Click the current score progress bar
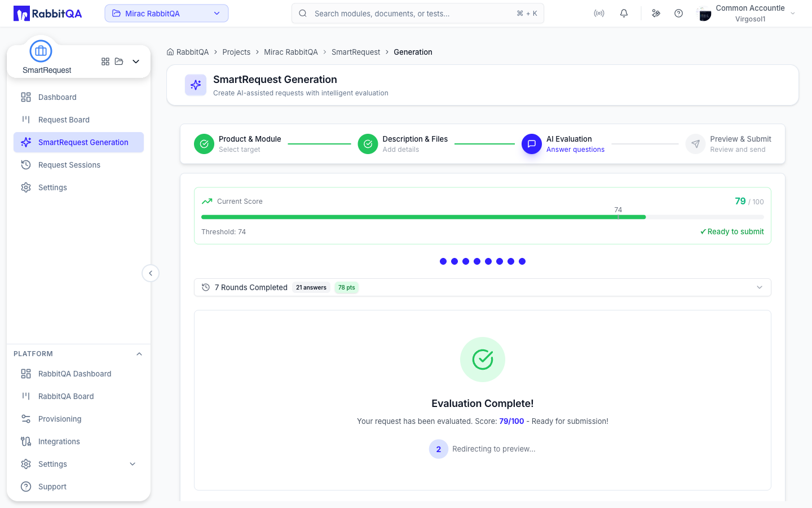Image resolution: width=812 pixels, height=508 pixels. (483, 217)
